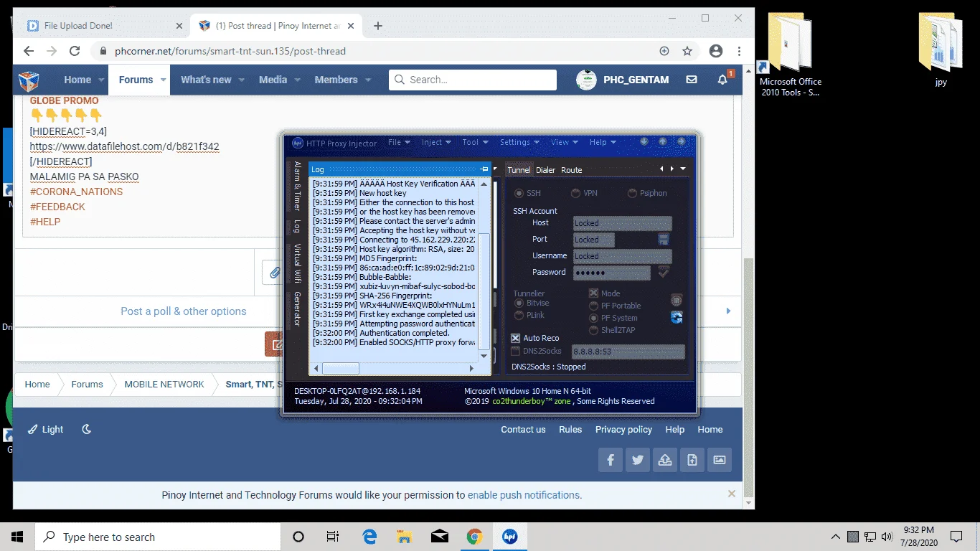Click the Log panel vertical scrollbar thumb
The height and width of the screenshot is (551, 980).
(x=484, y=291)
